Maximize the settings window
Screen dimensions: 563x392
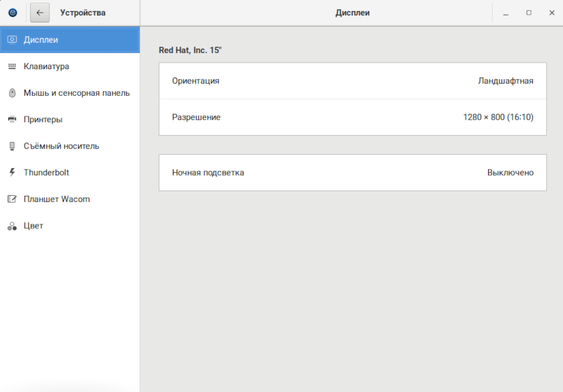click(528, 13)
